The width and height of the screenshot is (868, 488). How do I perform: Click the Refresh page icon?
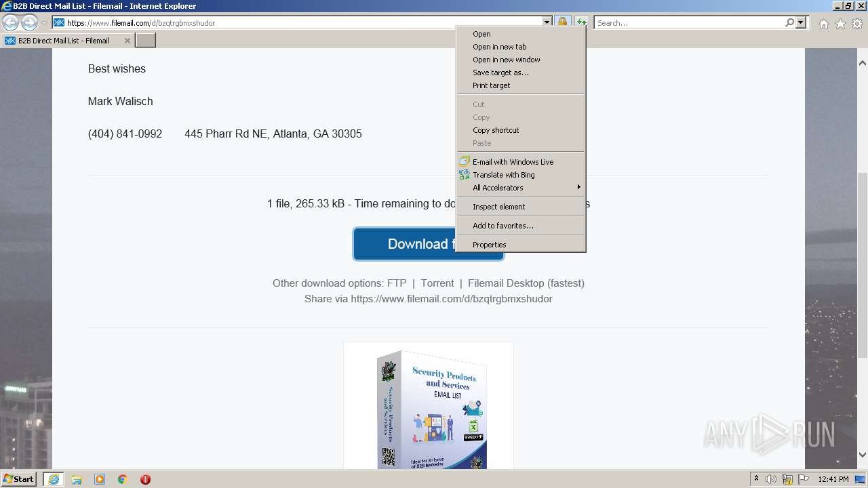pos(581,22)
